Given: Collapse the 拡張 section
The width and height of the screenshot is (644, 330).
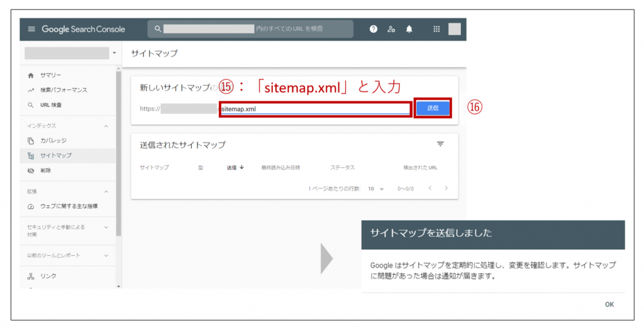Looking at the screenshot, I should pos(106,191).
